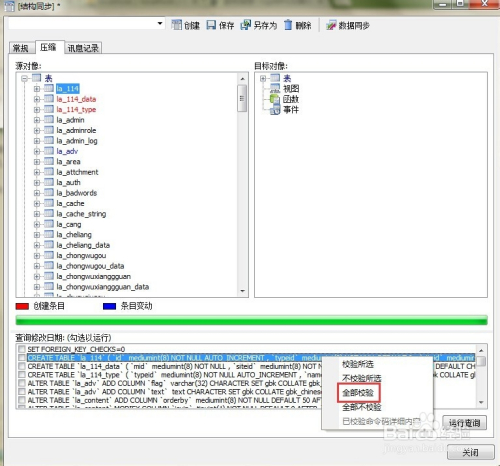Expand the la_admin table node
This screenshot has height=466, width=500.
click(37, 120)
